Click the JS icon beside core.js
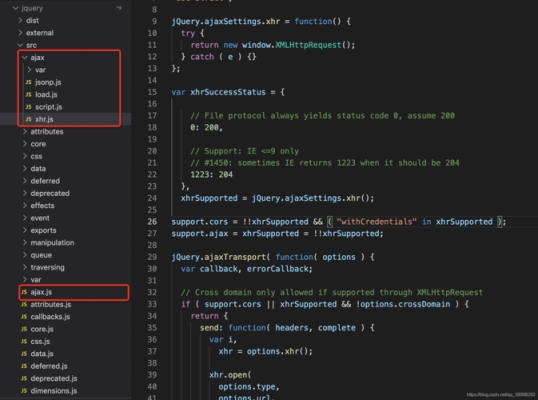Image resolution: width=538 pixels, height=400 pixels. click(24, 329)
